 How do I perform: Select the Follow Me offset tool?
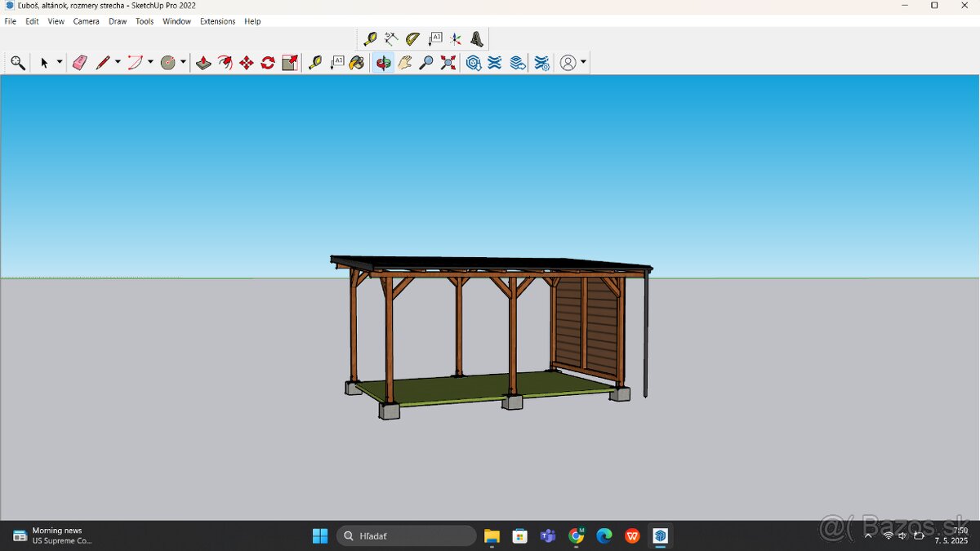click(x=225, y=63)
